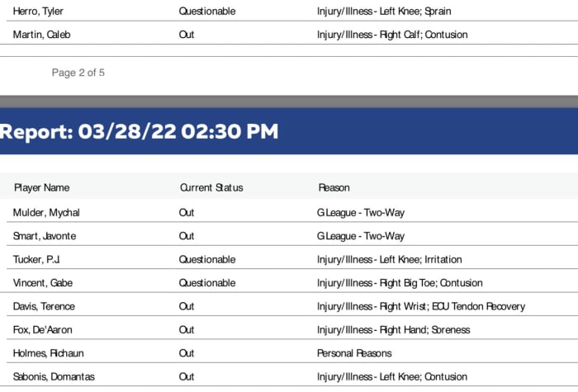The height and width of the screenshot is (392, 578).
Task: Click the Personal Reasons text
Action: coord(354,353)
